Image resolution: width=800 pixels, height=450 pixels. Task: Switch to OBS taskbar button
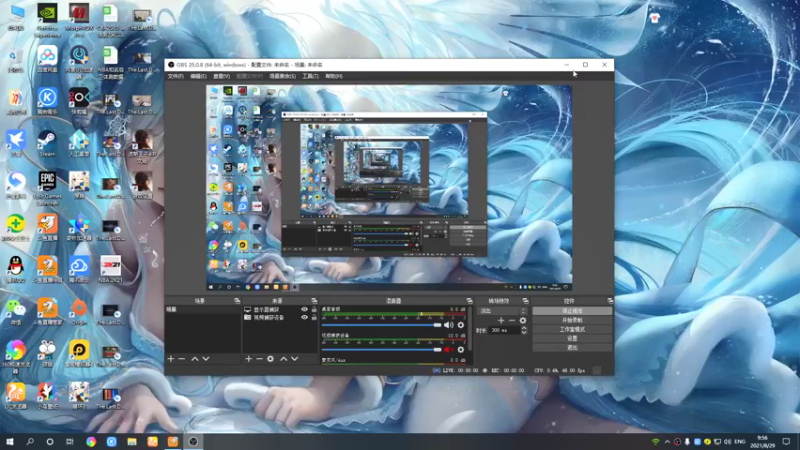point(193,442)
